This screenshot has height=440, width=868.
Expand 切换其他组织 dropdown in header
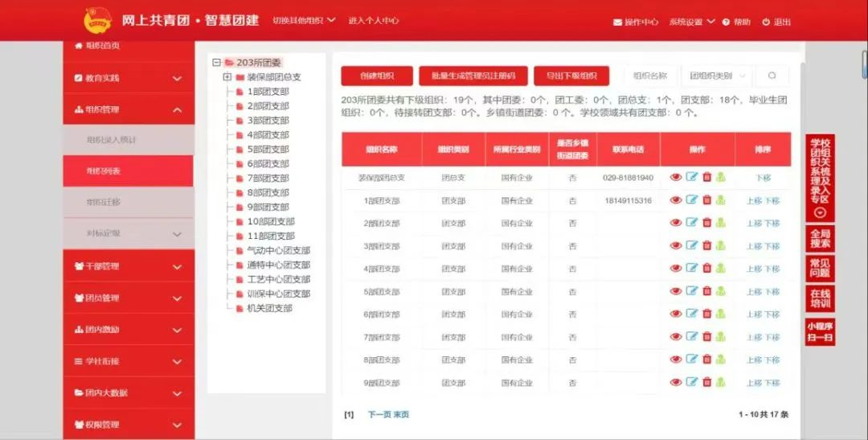304,20
